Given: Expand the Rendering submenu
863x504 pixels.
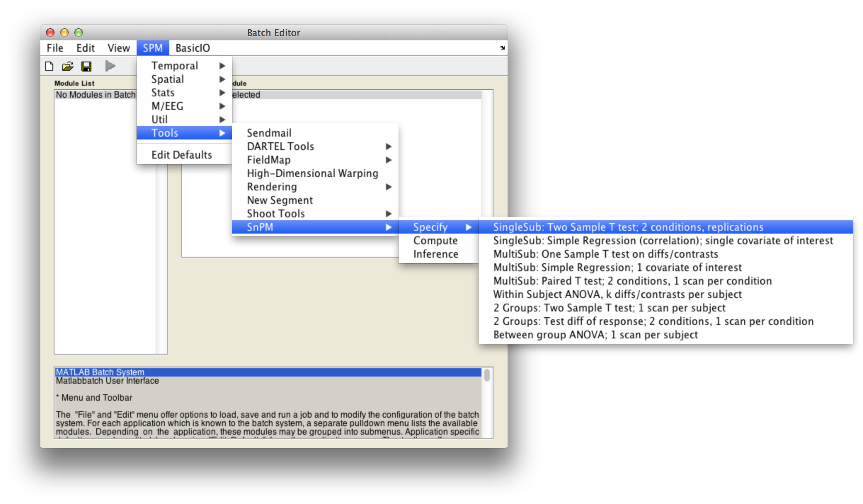Looking at the screenshot, I should (315, 187).
